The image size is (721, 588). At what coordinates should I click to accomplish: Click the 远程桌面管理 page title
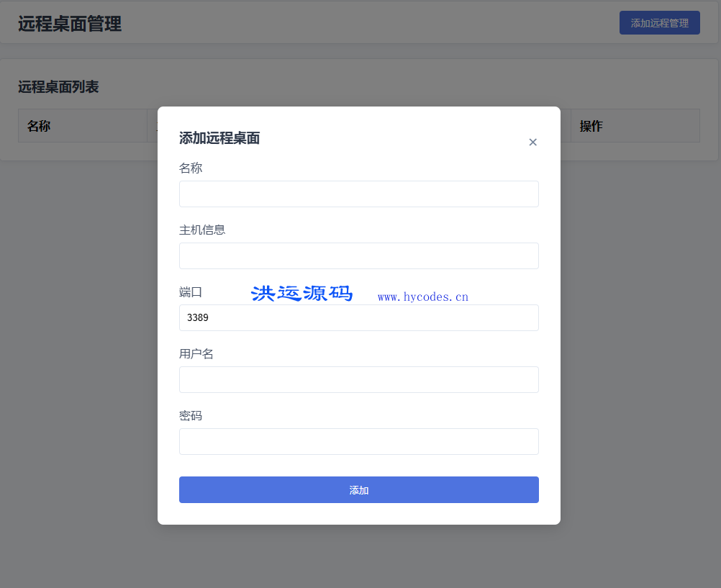tap(70, 24)
